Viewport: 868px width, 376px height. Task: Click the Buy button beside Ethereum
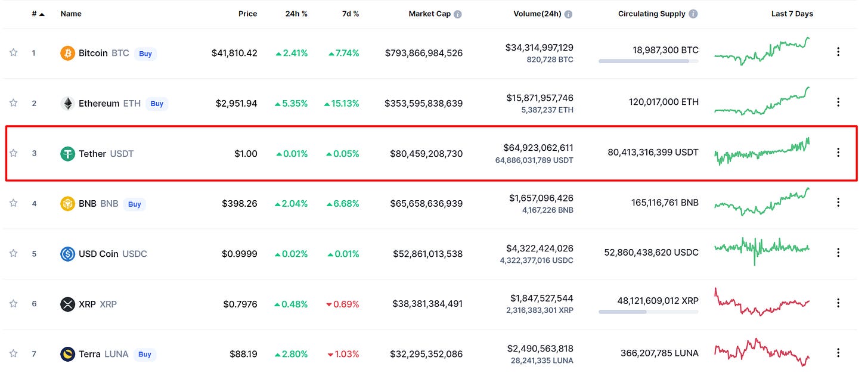click(157, 104)
